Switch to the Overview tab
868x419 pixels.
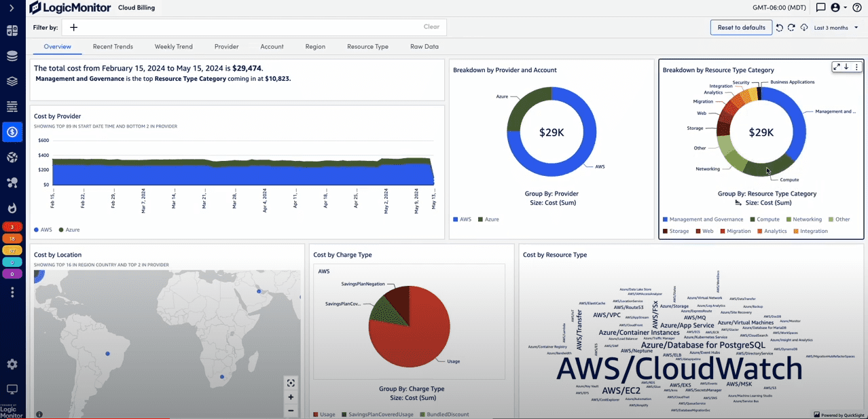click(x=58, y=47)
